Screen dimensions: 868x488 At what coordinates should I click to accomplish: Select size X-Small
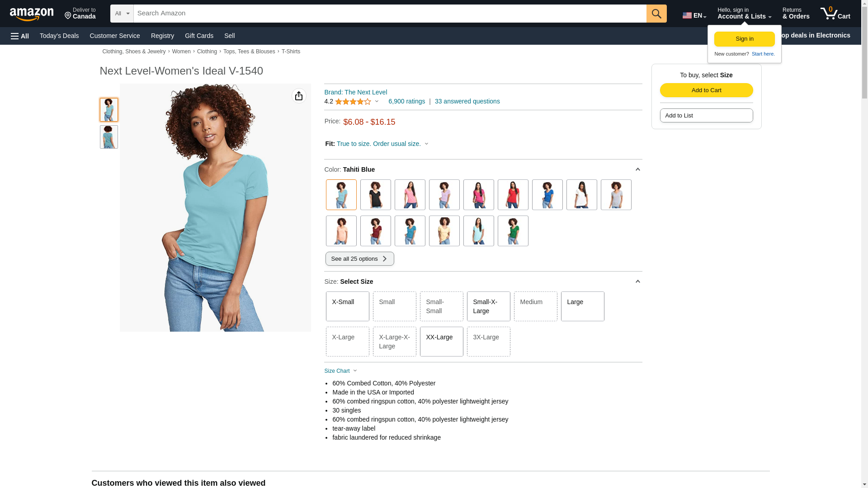tap(347, 306)
